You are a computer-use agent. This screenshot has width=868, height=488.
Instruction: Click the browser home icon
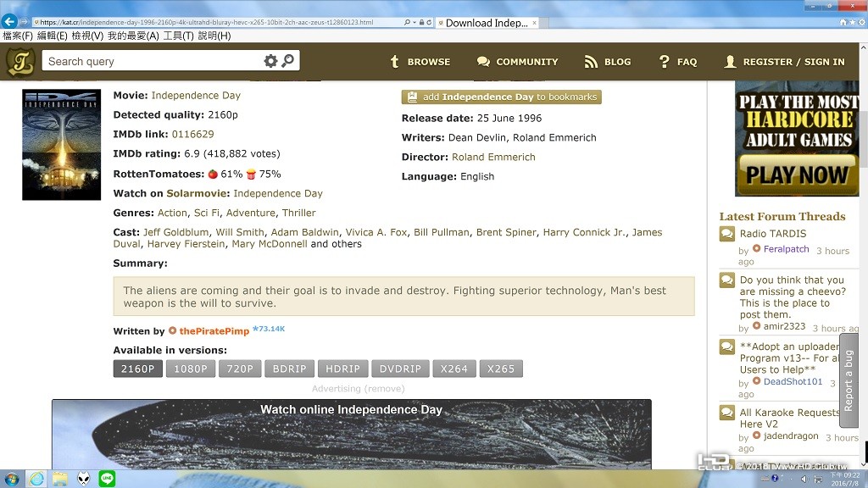tap(843, 22)
